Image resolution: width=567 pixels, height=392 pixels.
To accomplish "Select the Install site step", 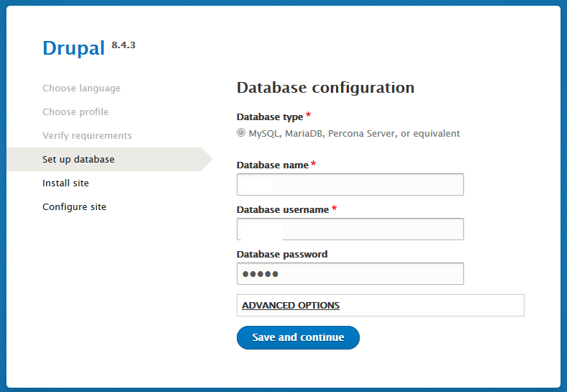I will pyautogui.click(x=65, y=183).
